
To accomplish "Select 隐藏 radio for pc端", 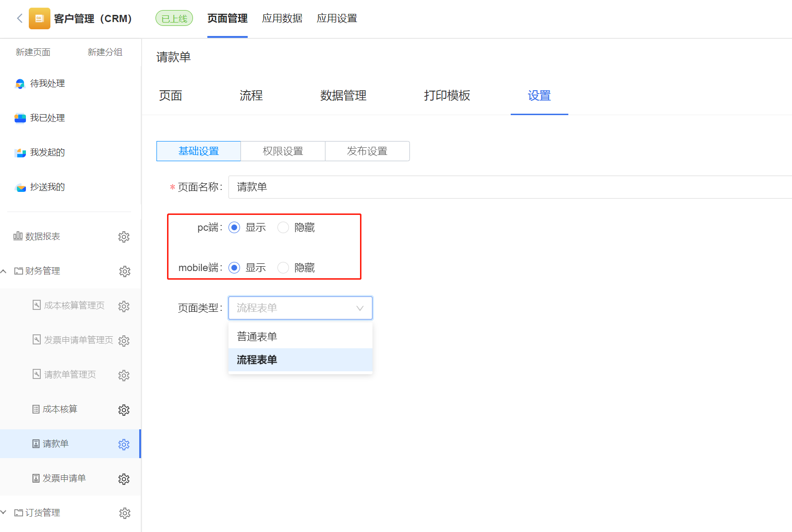I will coord(283,227).
